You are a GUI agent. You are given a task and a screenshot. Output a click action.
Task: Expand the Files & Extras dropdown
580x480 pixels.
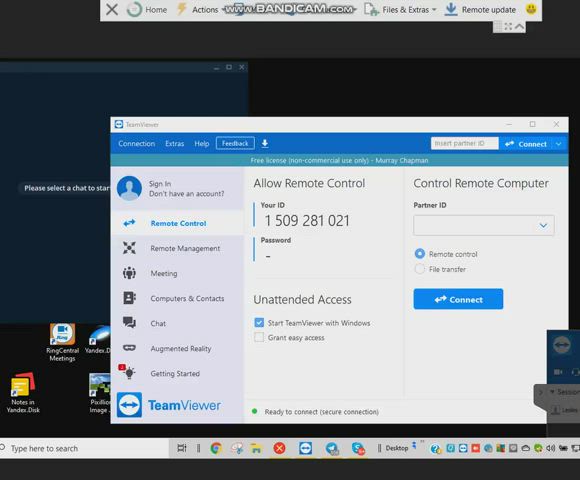tap(401, 10)
